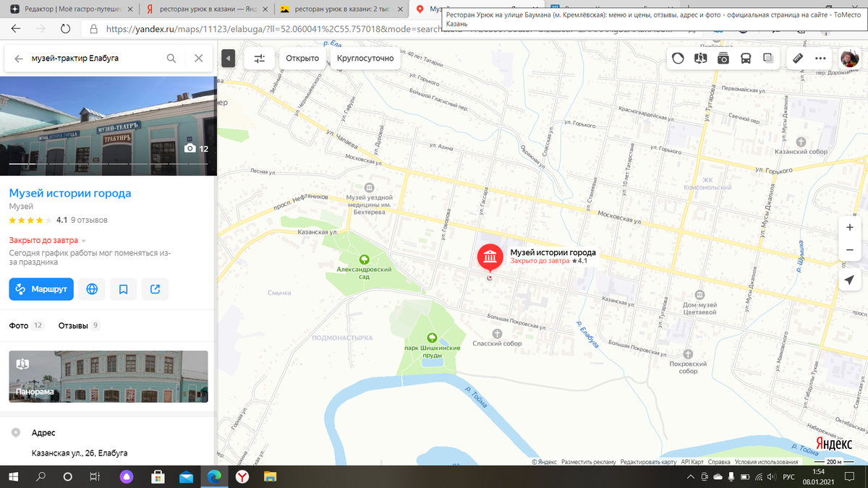
Task: Open map layers selector icon
Action: pos(768,59)
